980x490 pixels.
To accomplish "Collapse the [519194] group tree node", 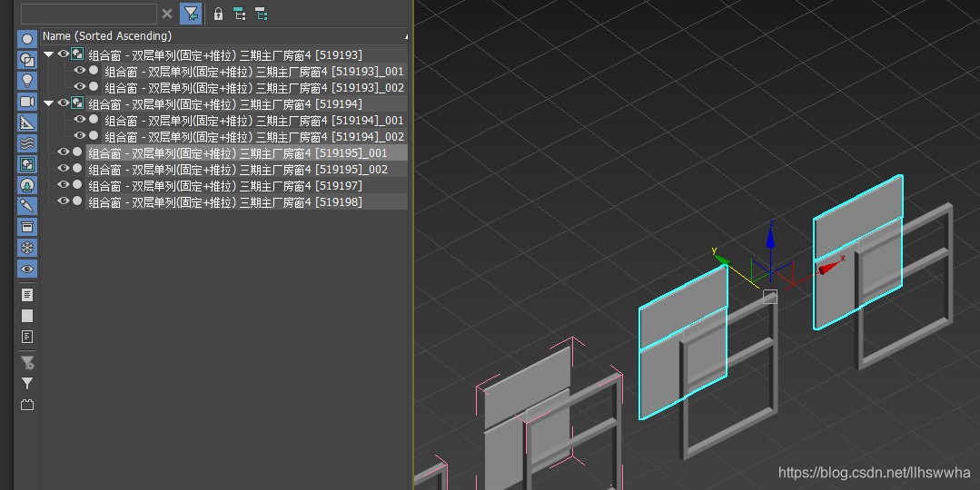I will tap(48, 103).
